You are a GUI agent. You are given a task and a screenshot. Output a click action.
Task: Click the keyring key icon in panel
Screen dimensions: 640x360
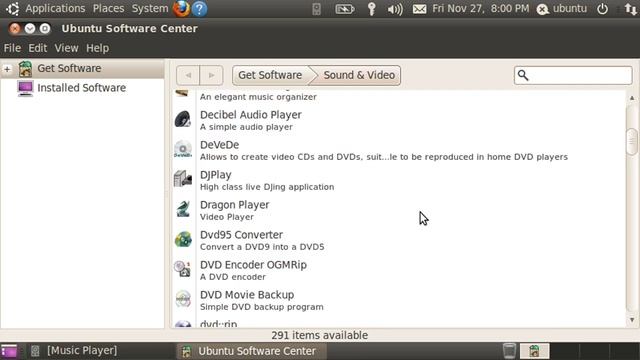pyautogui.click(x=371, y=9)
